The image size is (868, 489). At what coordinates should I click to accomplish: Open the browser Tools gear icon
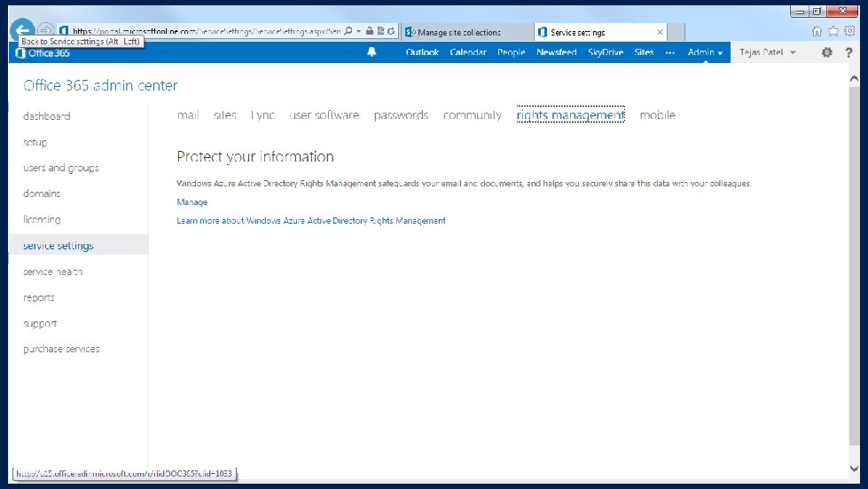click(x=849, y=32)
